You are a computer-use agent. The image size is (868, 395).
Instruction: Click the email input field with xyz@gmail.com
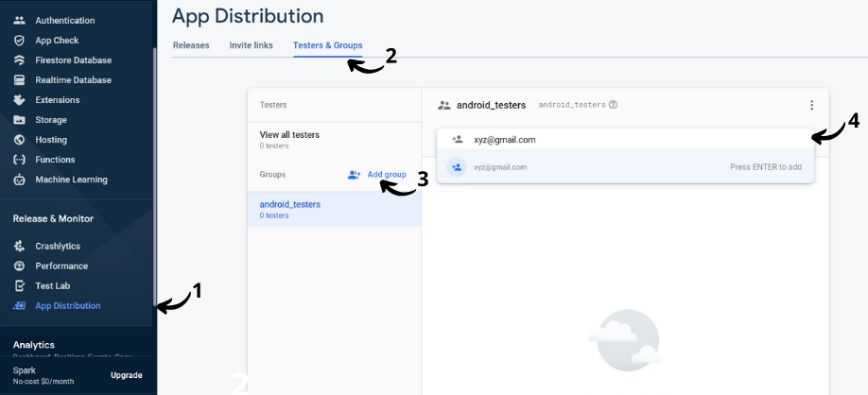pyautogui.click(x=625, y=140)
